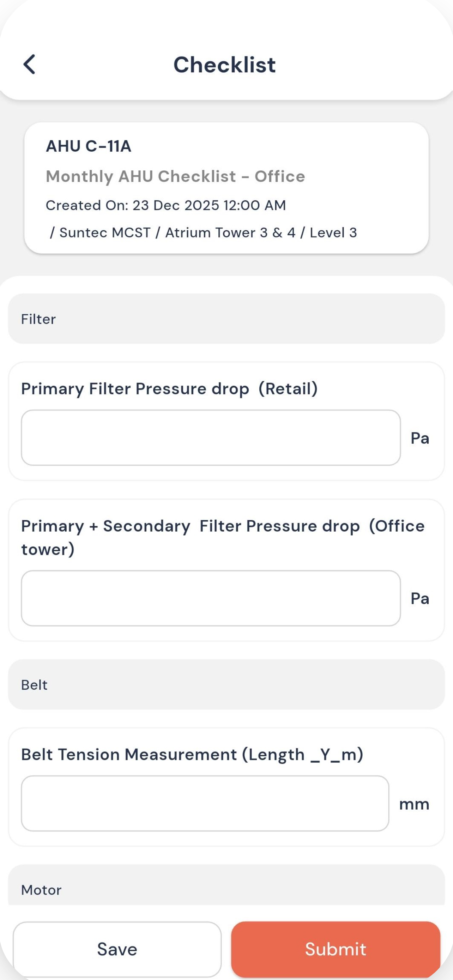Tap the Pa unit beside Office tower field
453x980 pixels.
click(420, 599)
